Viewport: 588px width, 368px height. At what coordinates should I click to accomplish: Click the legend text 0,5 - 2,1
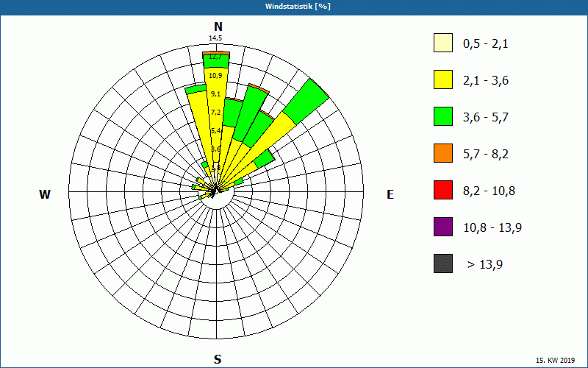[485, 44]
